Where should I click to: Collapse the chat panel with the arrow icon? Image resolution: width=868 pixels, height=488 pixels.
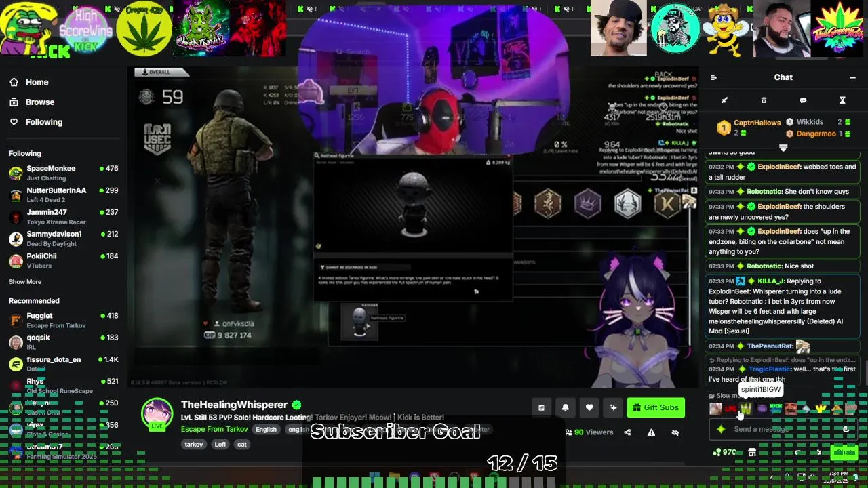[713, 77]
